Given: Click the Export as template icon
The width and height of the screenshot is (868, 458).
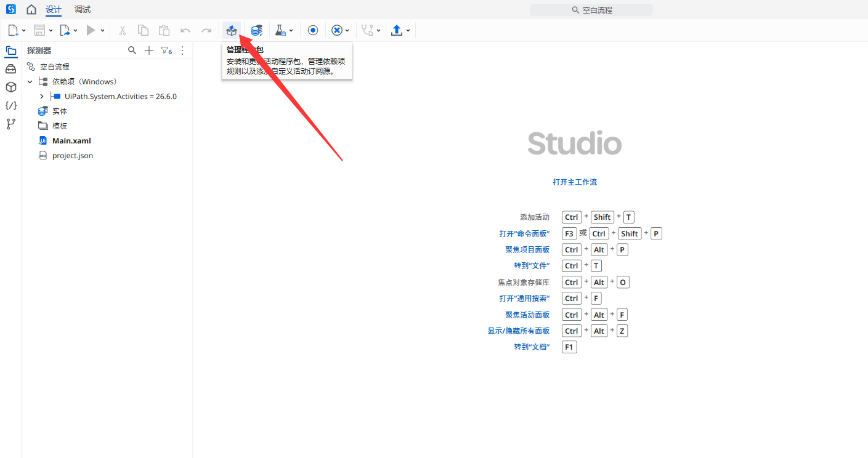Looking at the screenshot, I should point(65,30).
